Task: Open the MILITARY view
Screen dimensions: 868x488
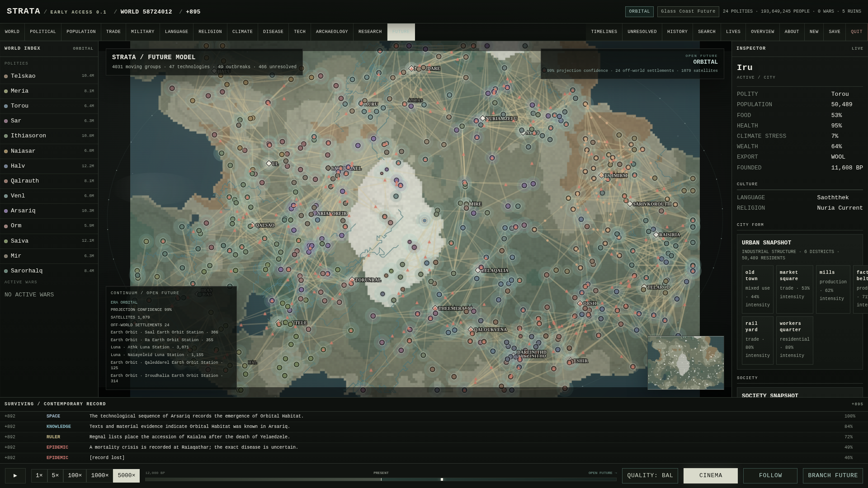Action: point(143,32)
